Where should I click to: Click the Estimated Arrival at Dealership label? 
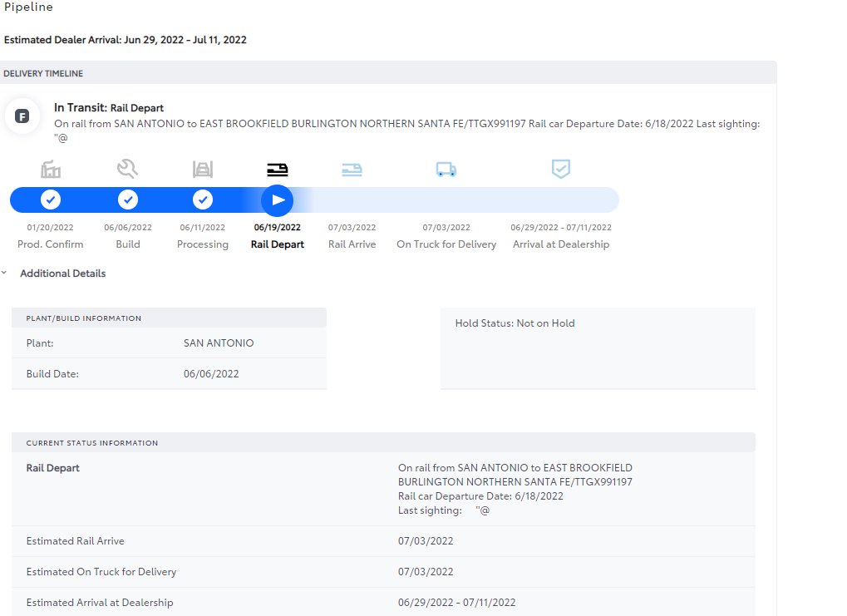tap(100, 603)
